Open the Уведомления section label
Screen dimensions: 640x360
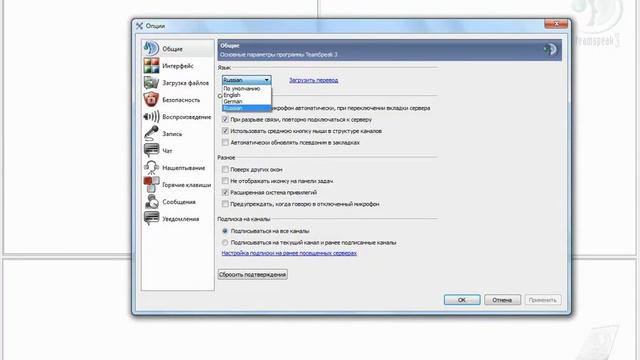pyautogui.click(x=180, y=219)
